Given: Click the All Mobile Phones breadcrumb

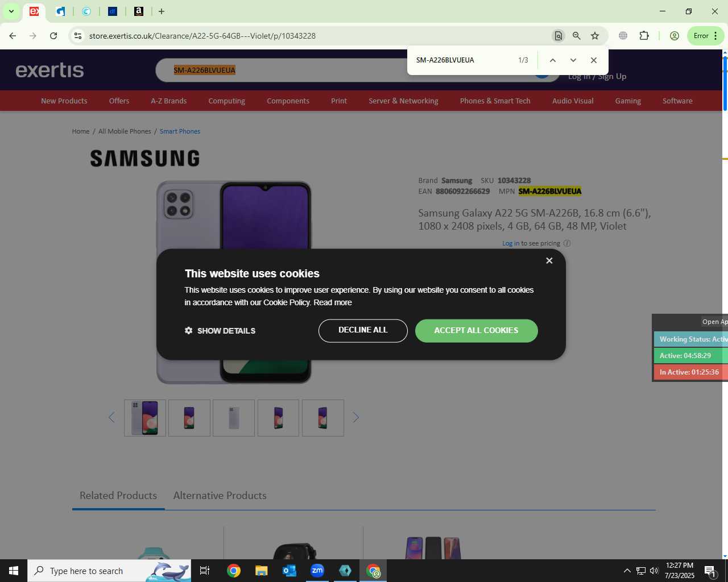Looking at the screenshot, I should pos(125,131).
